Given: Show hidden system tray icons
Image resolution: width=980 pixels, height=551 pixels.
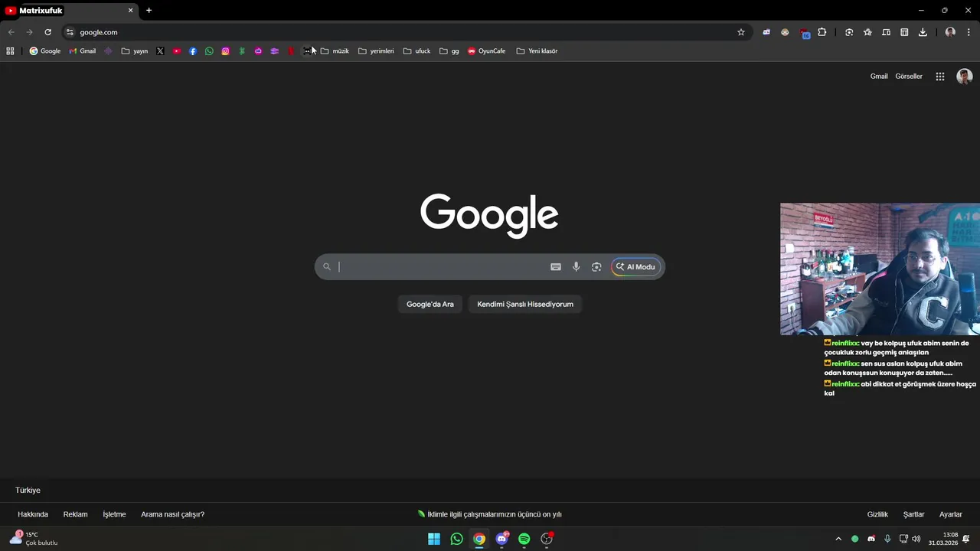Looking at the screenshot, I should 838,539.
